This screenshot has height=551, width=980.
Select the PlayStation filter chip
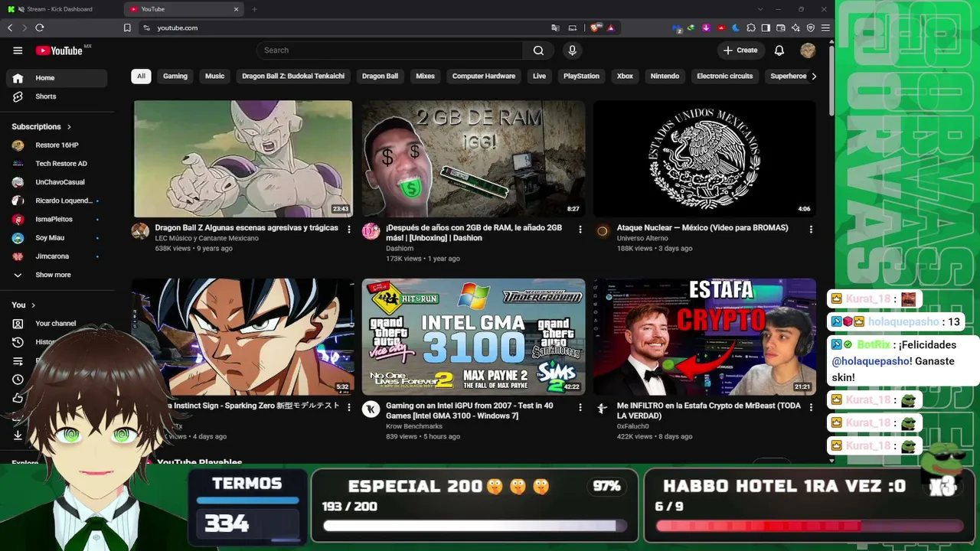pyautogui.click(x=581, y=77)
